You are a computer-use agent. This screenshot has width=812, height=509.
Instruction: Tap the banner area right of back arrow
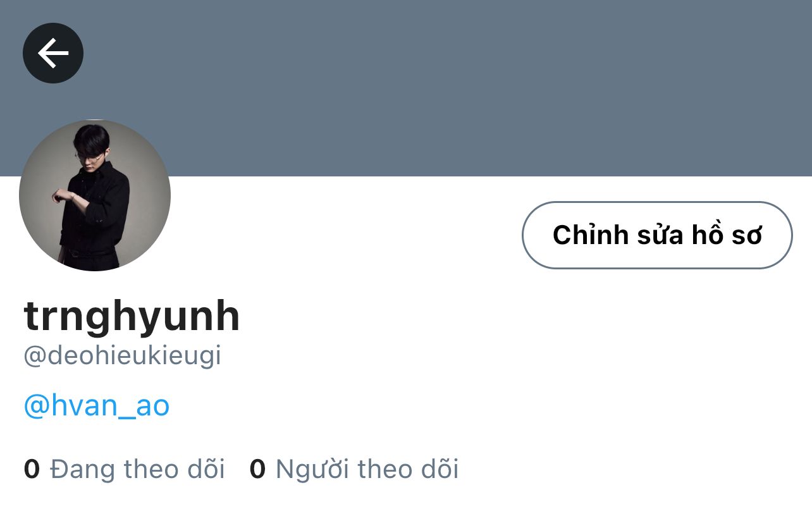443,53
